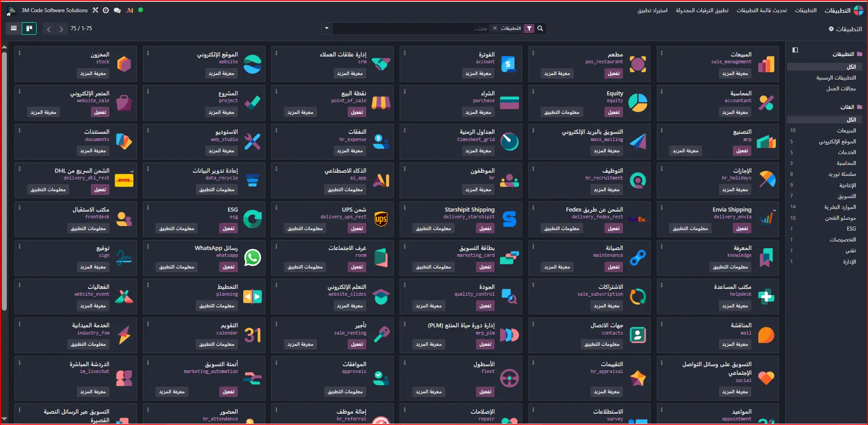Expand the search options dropdown arrow

[326, 28]
